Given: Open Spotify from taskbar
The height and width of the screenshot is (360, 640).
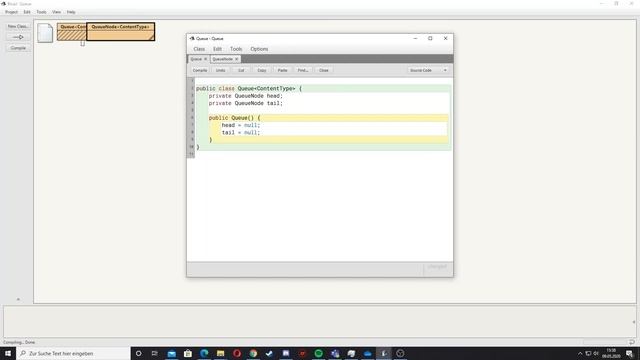Looking at the screenshot, I should point(318,353).
